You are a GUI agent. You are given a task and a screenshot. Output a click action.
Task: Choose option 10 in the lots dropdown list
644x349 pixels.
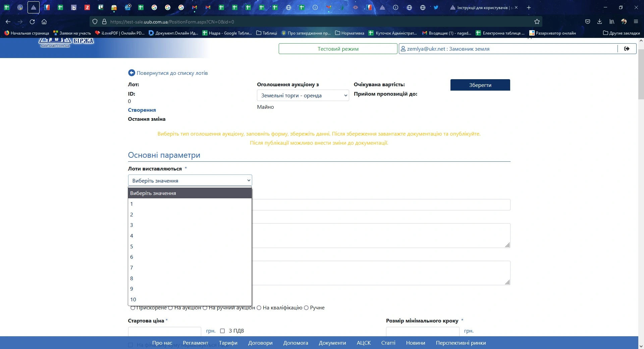[x=133, y=299]
